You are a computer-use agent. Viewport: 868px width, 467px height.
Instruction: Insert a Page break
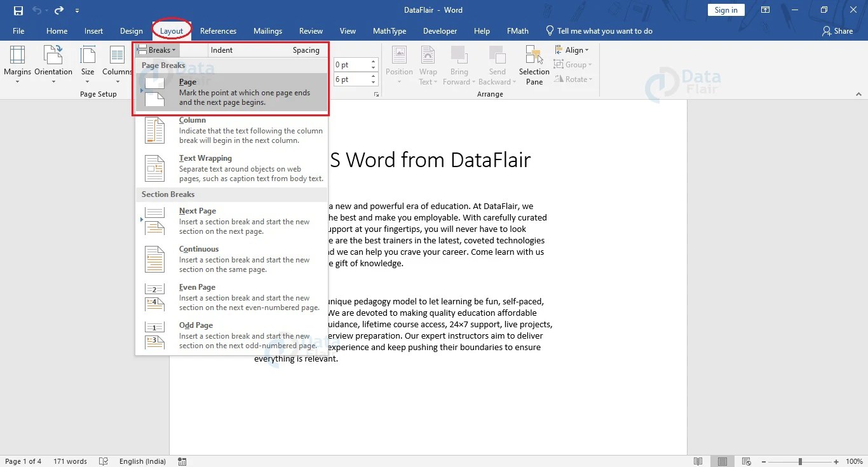[x=232, y=91]
